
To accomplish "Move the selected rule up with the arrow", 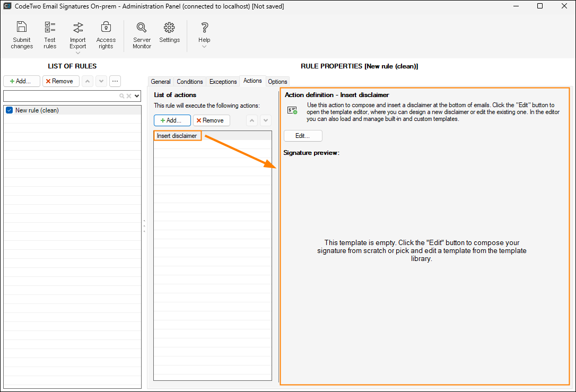I will pos(87,81).
